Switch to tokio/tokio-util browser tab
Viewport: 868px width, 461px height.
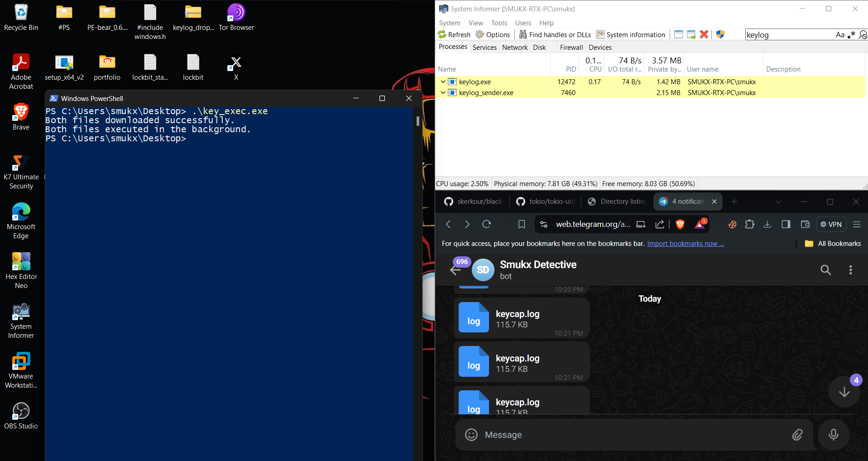(545, 202)
